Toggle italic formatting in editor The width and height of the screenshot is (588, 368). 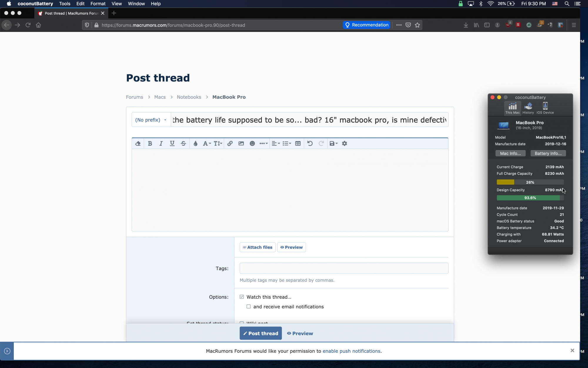coord(161,143)
